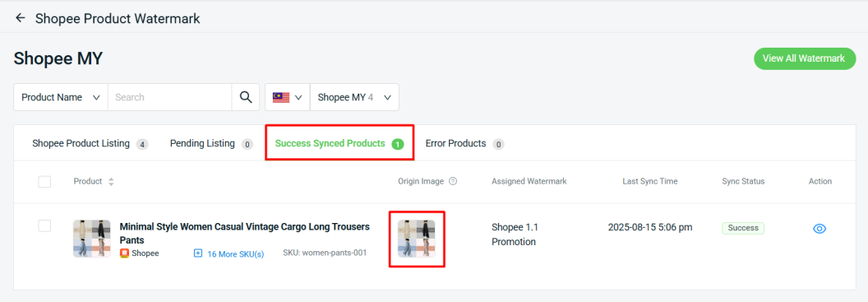Screen dimensions: 868x302
Task: Click the help icon beside Origin Image
Action: tap(453, 181)
